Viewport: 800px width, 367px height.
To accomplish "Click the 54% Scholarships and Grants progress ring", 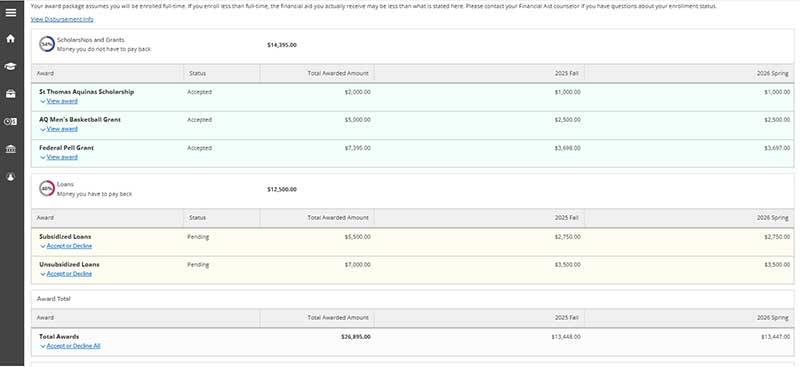I will (47, 44).
